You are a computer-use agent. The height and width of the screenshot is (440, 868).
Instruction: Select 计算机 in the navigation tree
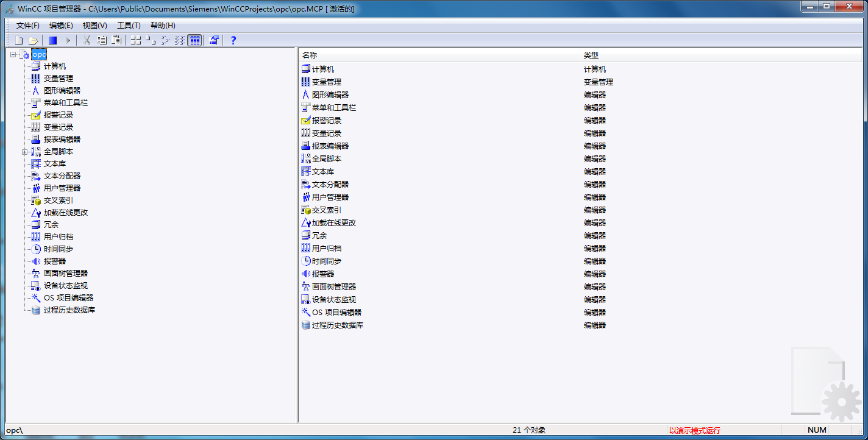(x=55, y=66)
